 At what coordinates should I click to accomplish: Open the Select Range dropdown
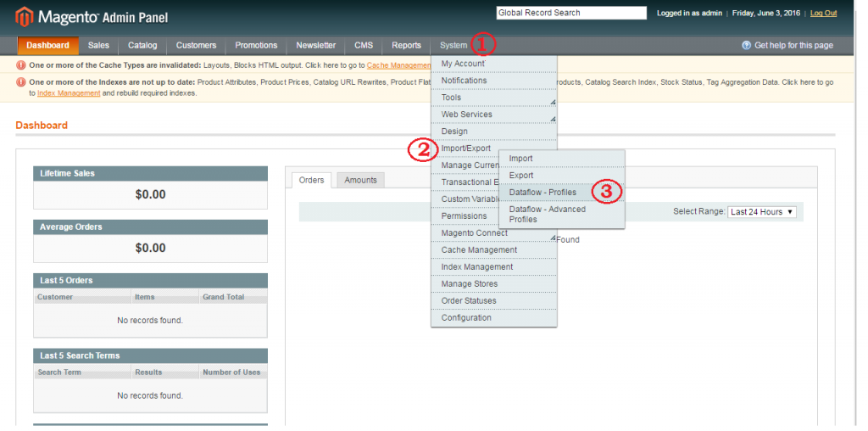(x=762, y=211)
